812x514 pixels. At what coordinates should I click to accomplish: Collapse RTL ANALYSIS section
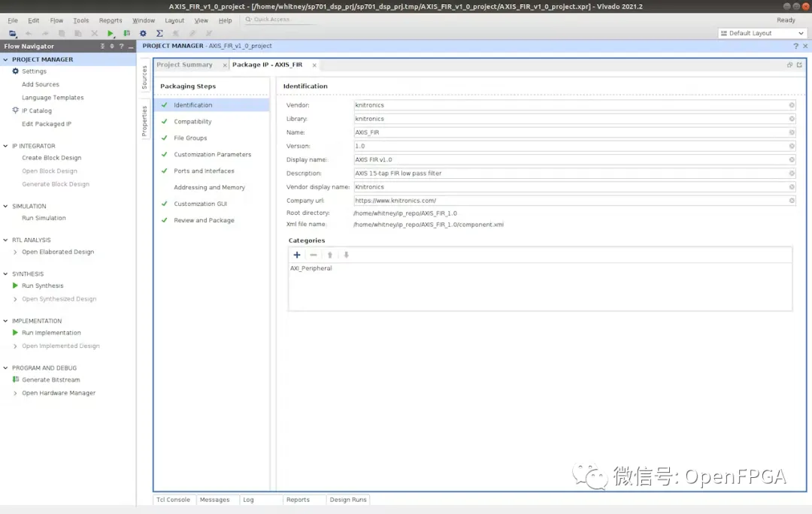pyautogui.click(x=6, y=240)
